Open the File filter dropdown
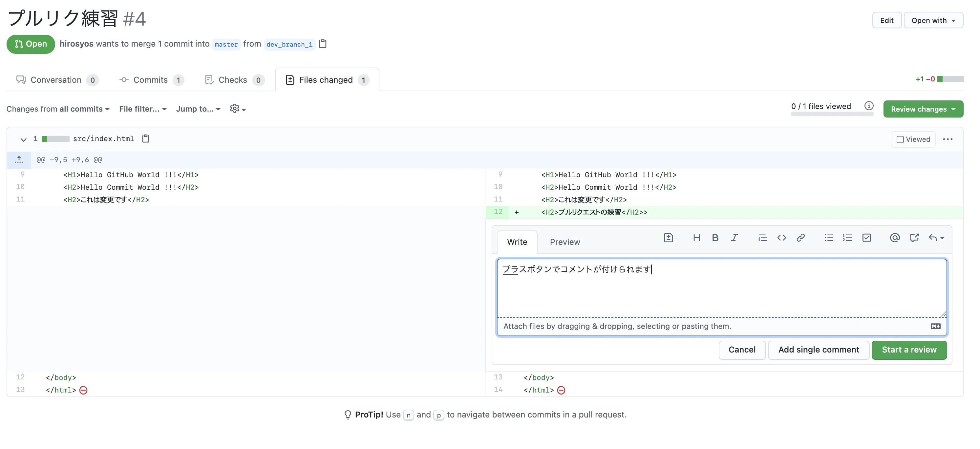This screenshot has width=980, height=449. (x=143, y=109)
